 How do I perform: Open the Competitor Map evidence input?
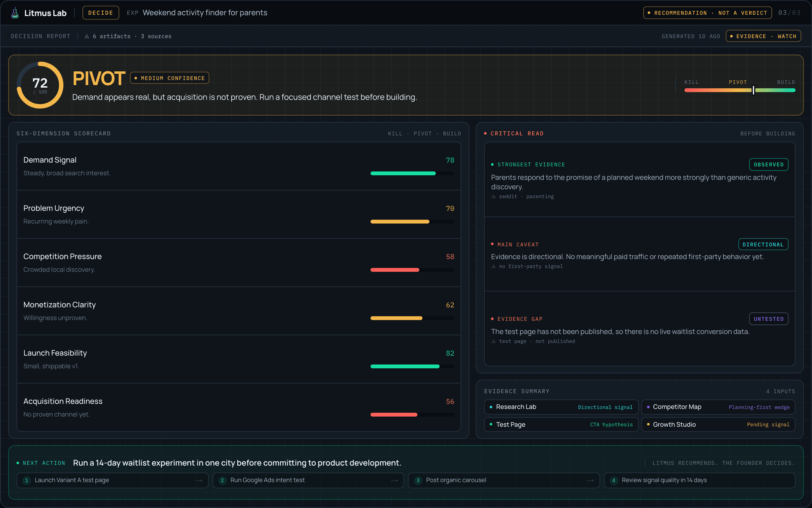(x=718, y=407)
